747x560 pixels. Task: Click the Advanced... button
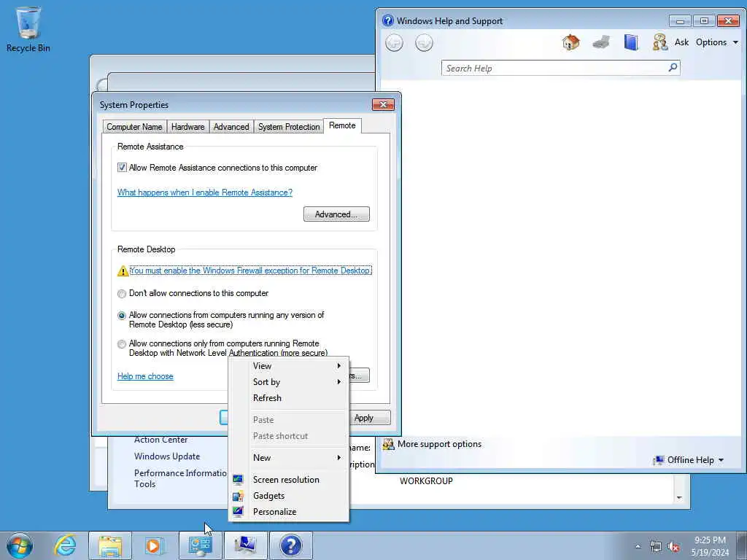point(336,214)
